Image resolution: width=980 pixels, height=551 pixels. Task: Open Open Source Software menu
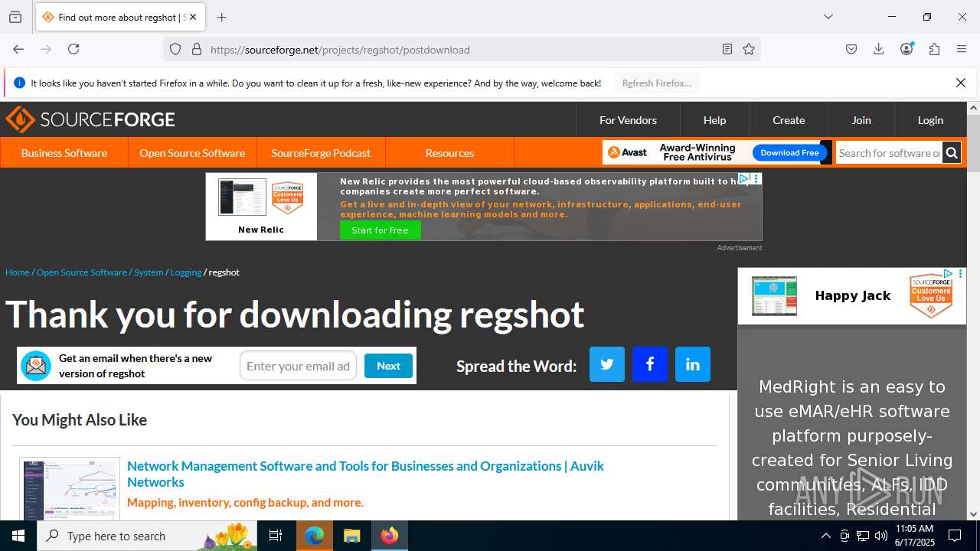(x=192, y=153)
